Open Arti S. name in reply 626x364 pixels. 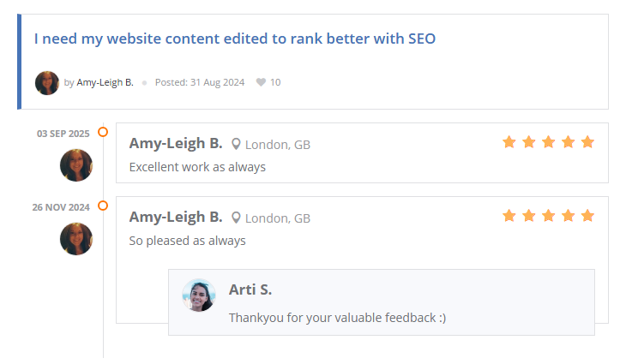coord(250,289)
